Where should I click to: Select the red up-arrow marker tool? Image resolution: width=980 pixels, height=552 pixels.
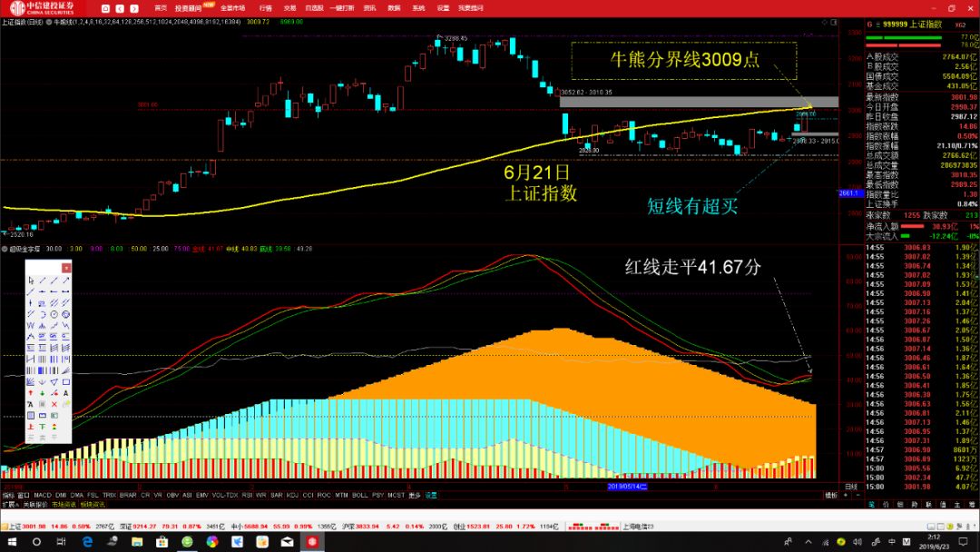pyautogui.click(x=31, y=392)
